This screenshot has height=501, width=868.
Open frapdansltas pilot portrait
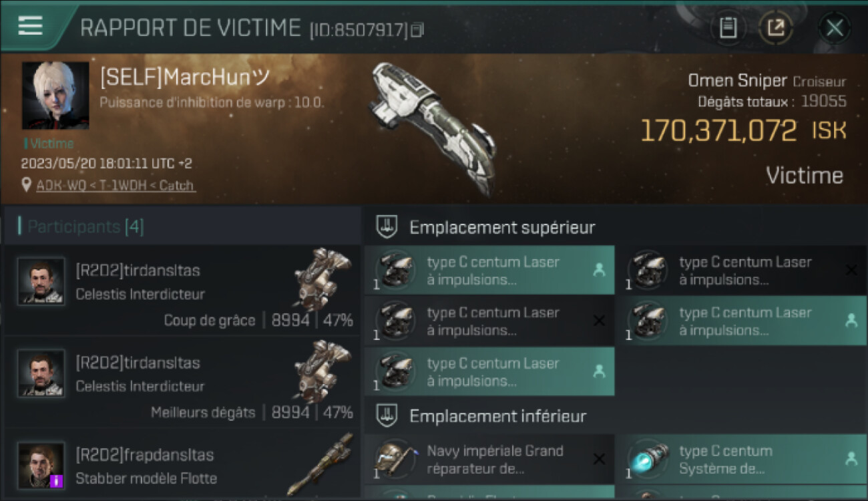(x=41, y=466)
